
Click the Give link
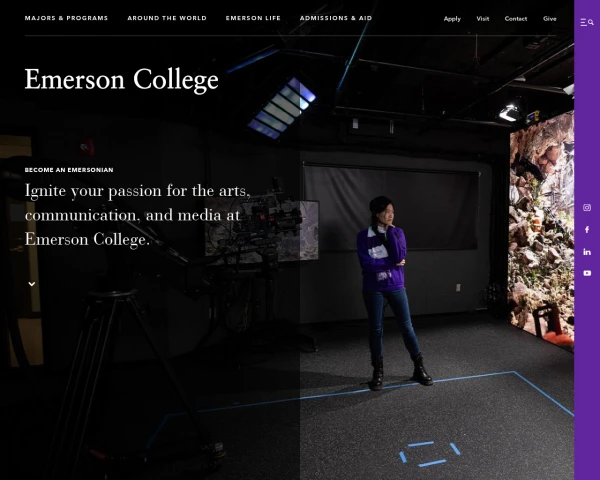coord(549,18)
